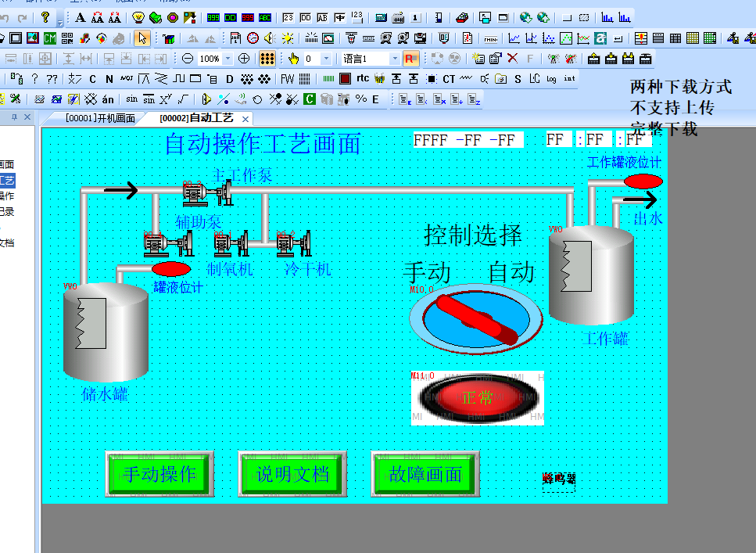Toggle the red '正常' status indicator button
The image size is (756, 553).
click(477, 397)
